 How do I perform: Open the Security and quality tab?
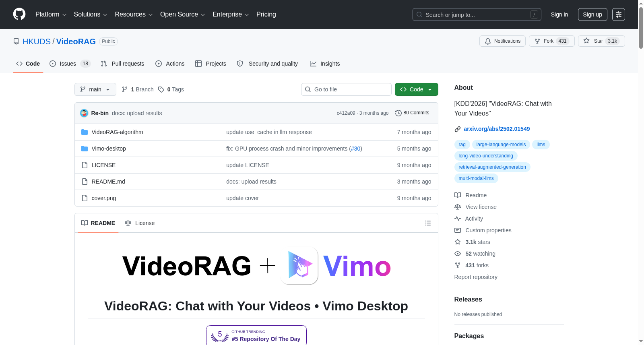pos(267,64)
